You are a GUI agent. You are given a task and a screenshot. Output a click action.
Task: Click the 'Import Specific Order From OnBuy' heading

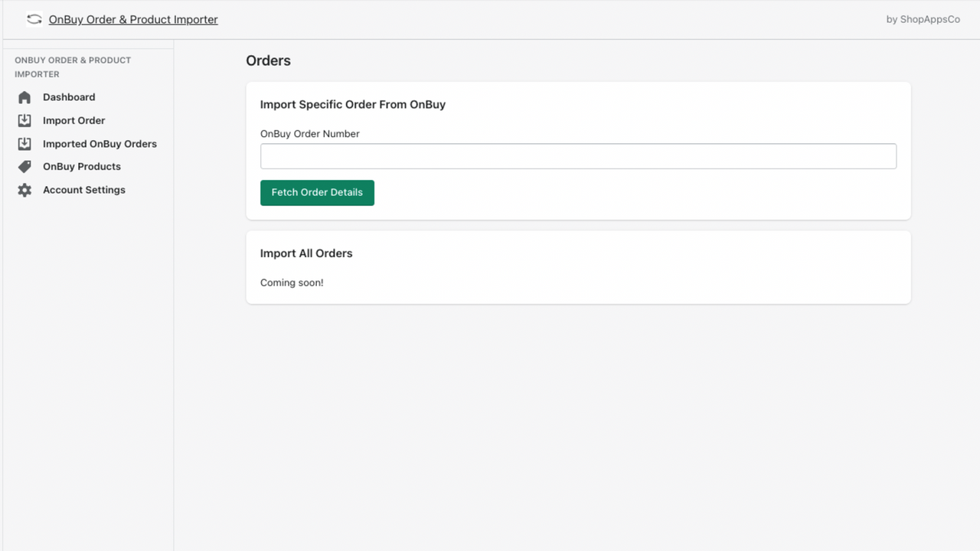(x=353, y=105)
